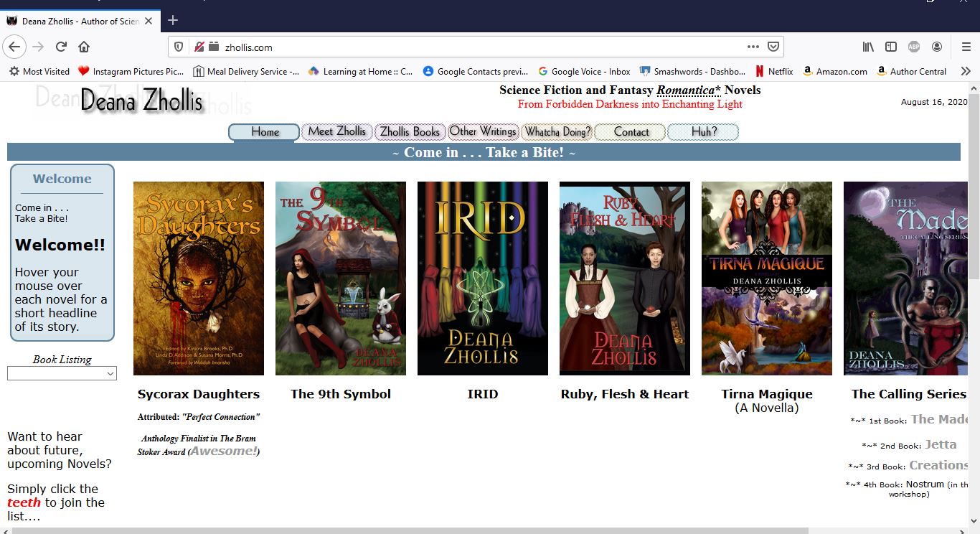980x534 pixels.
Task: Open the Adblock Plus extension icon
Action: coord(914,47)
